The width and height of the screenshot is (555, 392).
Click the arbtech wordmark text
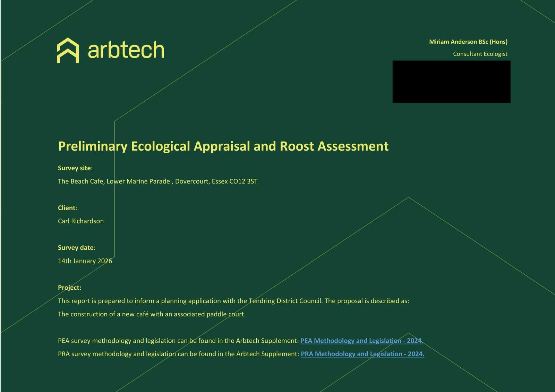(126, 50)
